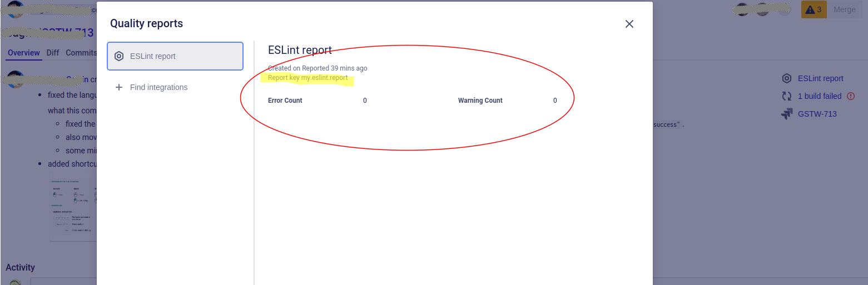The image size is (868, 285).
Task: Select ESLint report in dialog sidebar
Action: pos(175,56)
